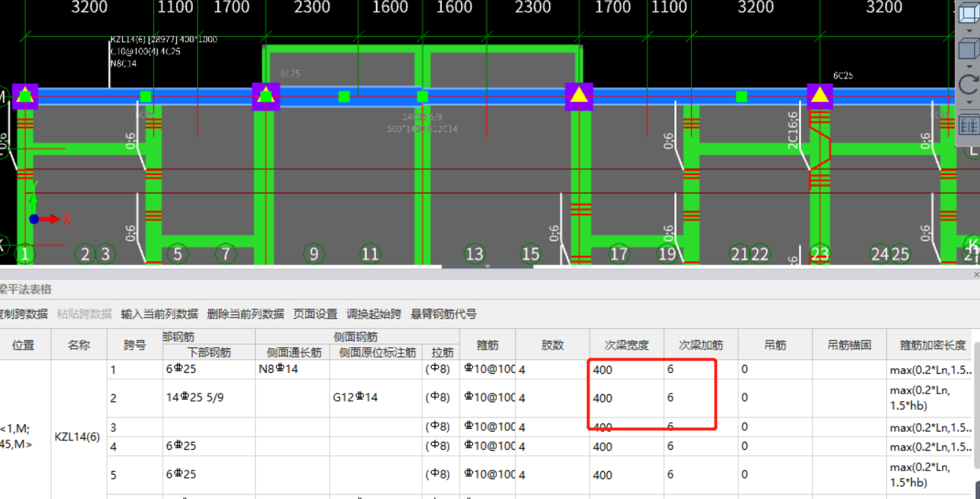The width and height of the screenshot is (980, 499).
Task: Click the 下部钢筋 column header
Action: tap(209, 352)
